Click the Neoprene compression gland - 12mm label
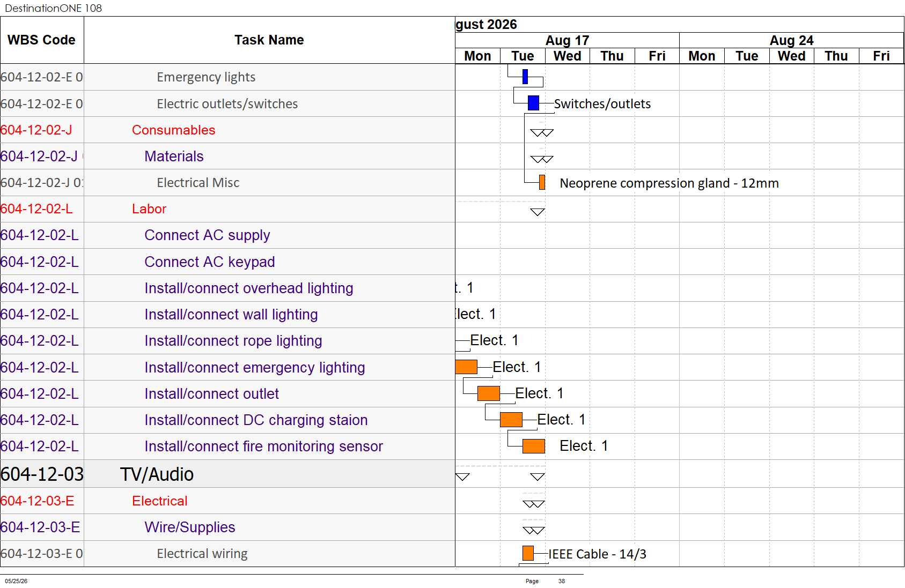Image resolution: width=905 pixels, height=588 pixels. (x=669, y=183)
